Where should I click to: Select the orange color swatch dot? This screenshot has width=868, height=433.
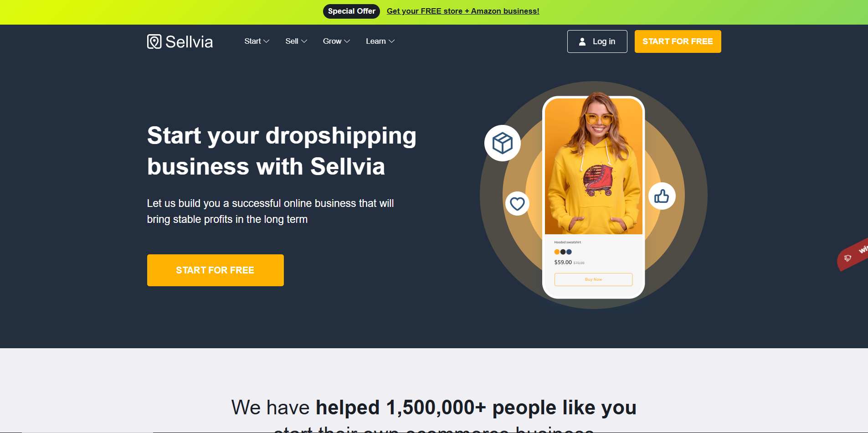click(x=557, y=252)
